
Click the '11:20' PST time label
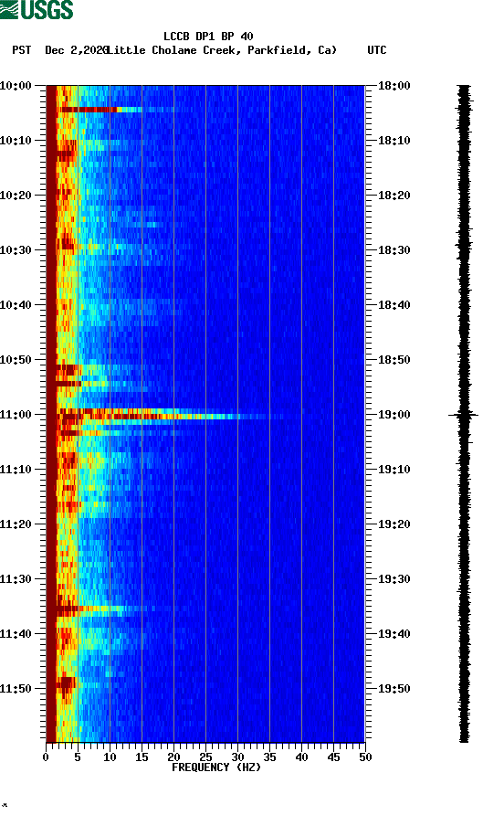[16, 524]
